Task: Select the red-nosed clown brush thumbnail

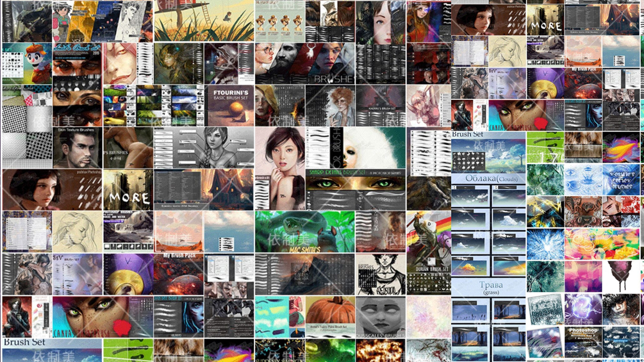Action: click(x=27, y=63)
